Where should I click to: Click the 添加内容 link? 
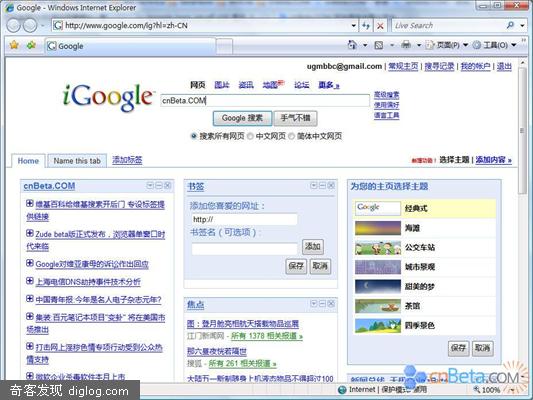494,159
